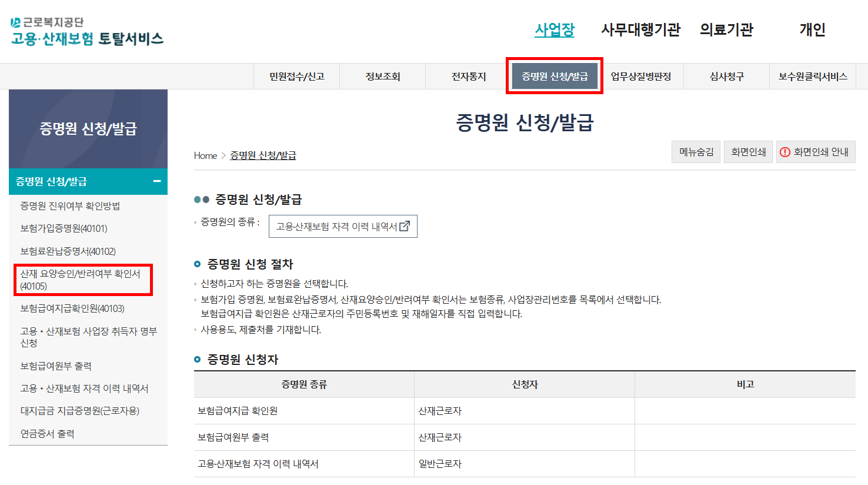Open 고용·산재보험 자격 이력 내역서 button link
This screenshot has height=485, width=868.
point(343,226)
